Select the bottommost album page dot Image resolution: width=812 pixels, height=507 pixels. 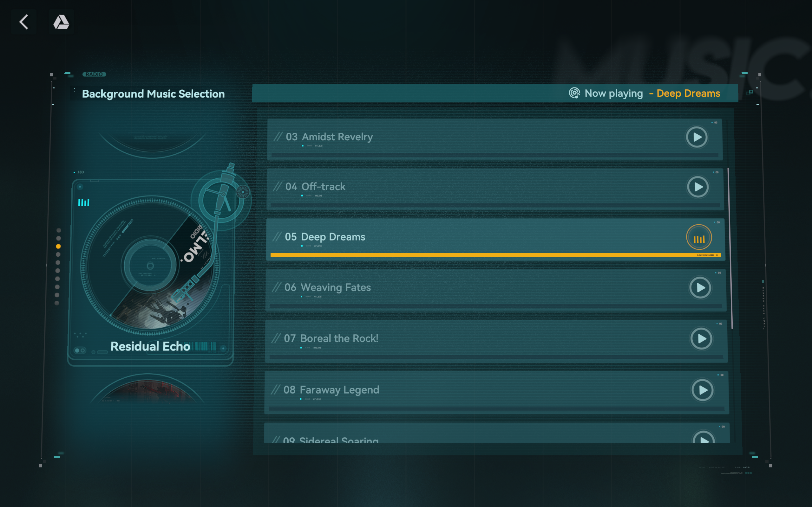click(57, 303)
